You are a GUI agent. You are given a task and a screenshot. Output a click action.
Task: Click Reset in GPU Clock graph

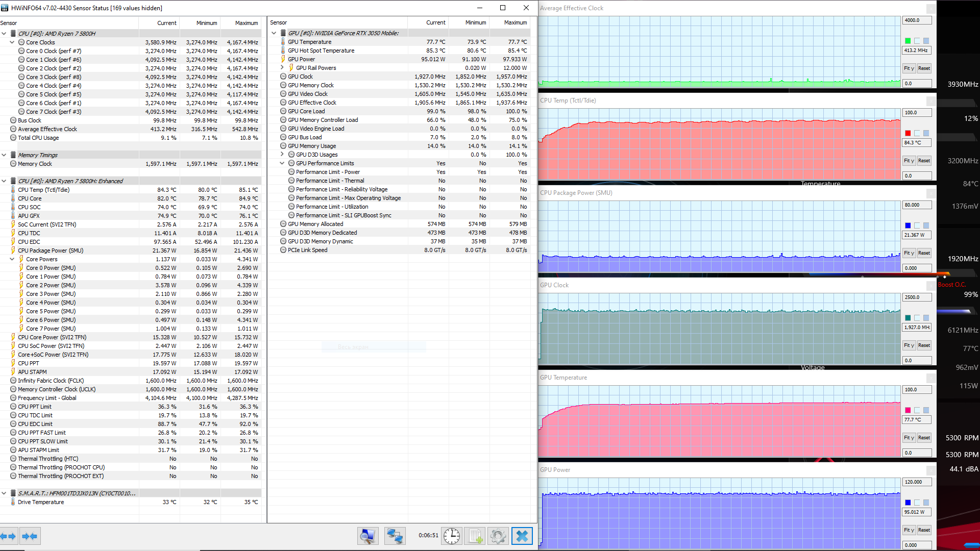pyautogui.click(x=924, y=345)
